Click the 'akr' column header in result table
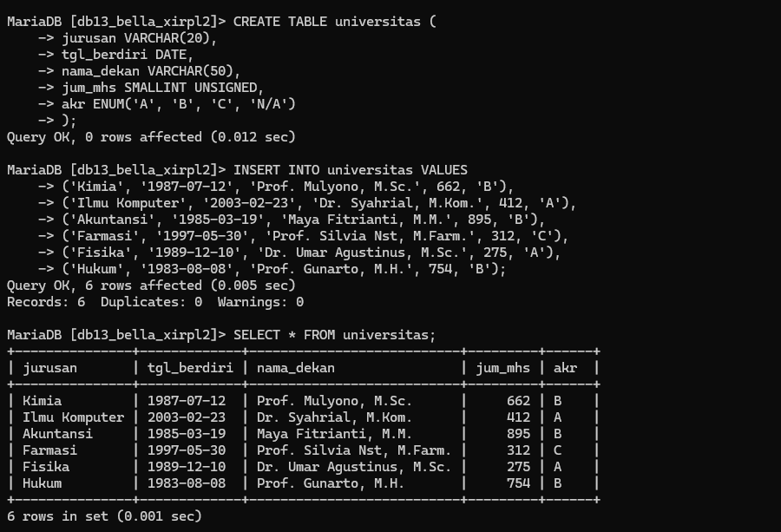 (x=564, y=368)
